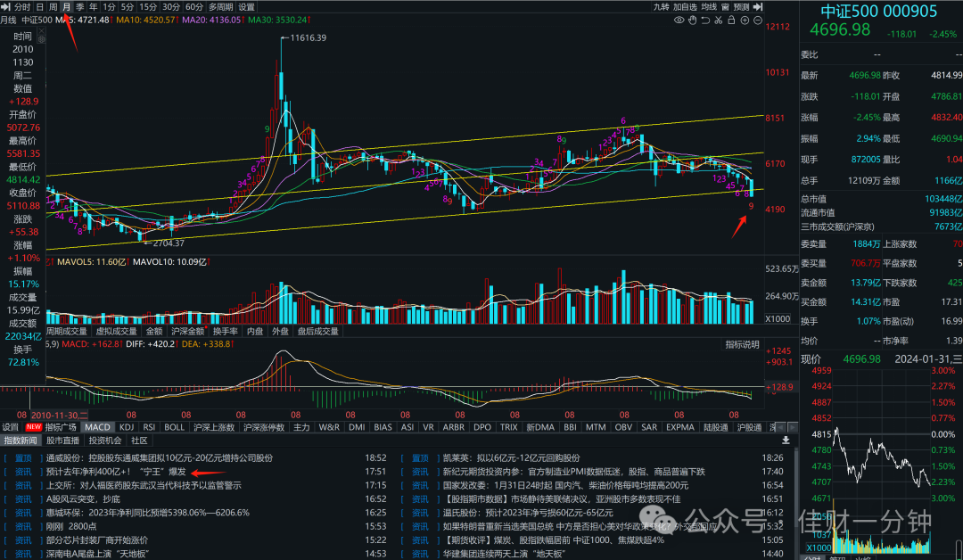Select the 沪深上涨数 indicator tab
This screenshot has height=560, width=963.
tap(214, 427)
